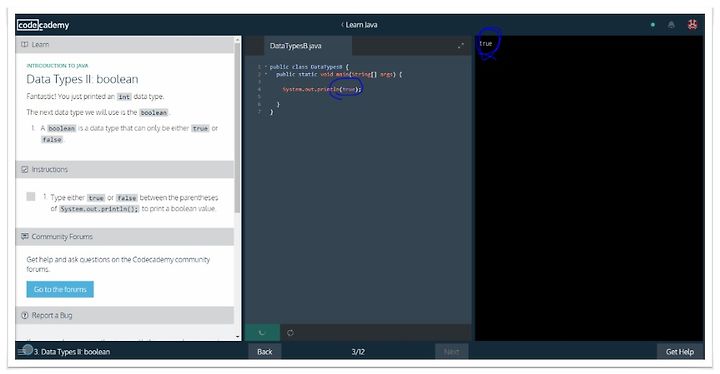Image resolution: width=720 pixels, height=374 pixels.
Task: Go to the previous lesson with Back
Action: (264, 352)
